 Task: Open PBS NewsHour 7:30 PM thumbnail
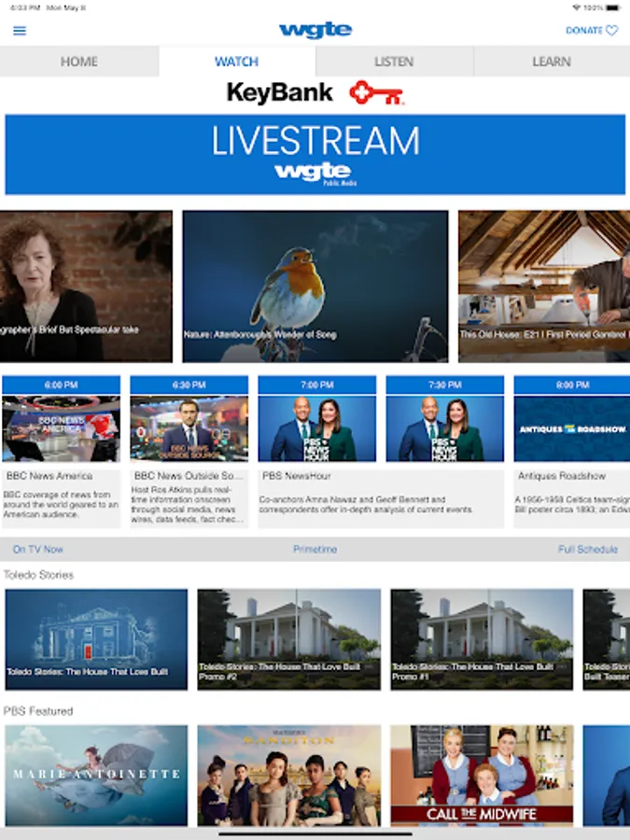(x=445, y=428)
